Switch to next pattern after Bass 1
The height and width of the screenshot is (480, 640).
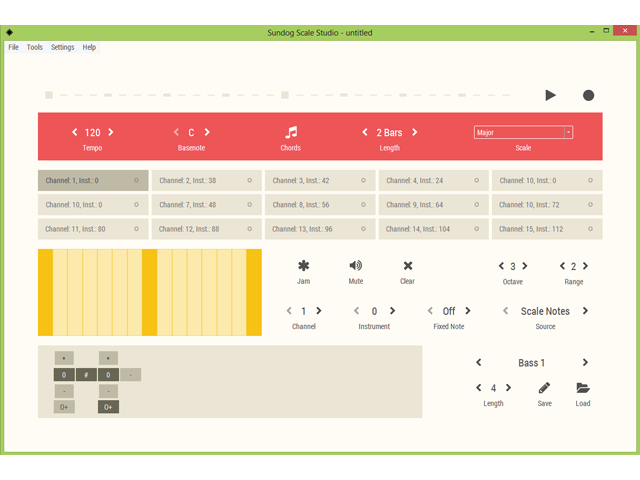pyautogui.click(x=585, y=362)
